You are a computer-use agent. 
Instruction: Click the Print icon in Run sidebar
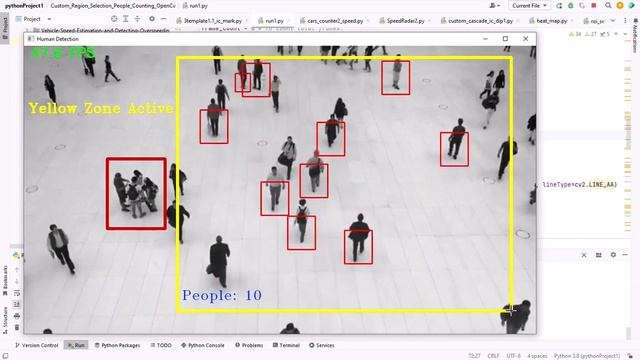17,316
